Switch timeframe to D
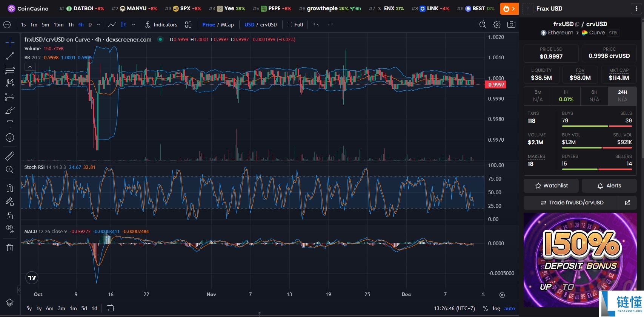644x317 pixels. pos(90,25)
